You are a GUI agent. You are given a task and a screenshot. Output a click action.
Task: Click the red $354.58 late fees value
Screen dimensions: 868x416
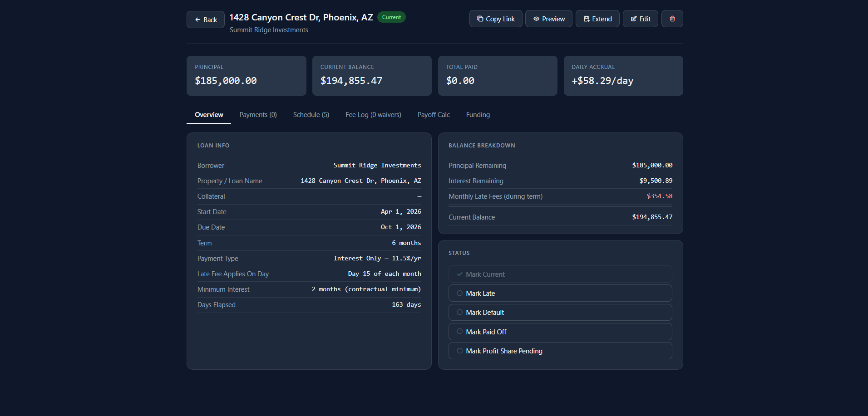(x=660, y=196)
